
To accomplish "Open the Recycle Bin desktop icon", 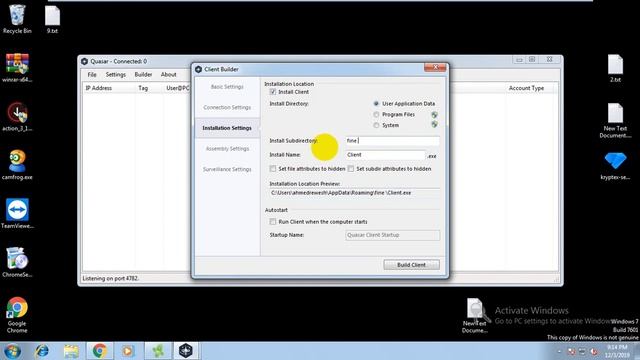I will coord(17,19).
